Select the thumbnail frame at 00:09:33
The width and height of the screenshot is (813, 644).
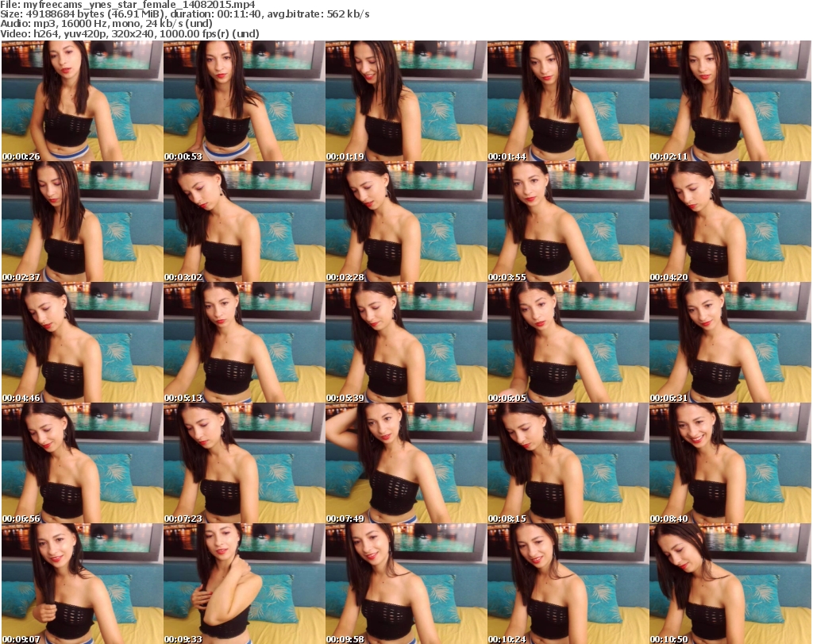pos(245,584)
